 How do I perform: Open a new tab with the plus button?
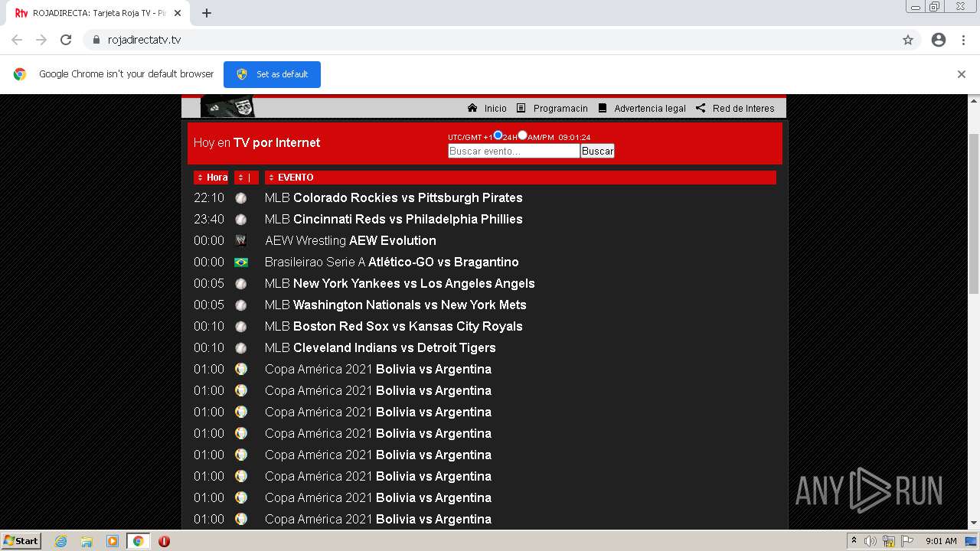coord(207,13)
